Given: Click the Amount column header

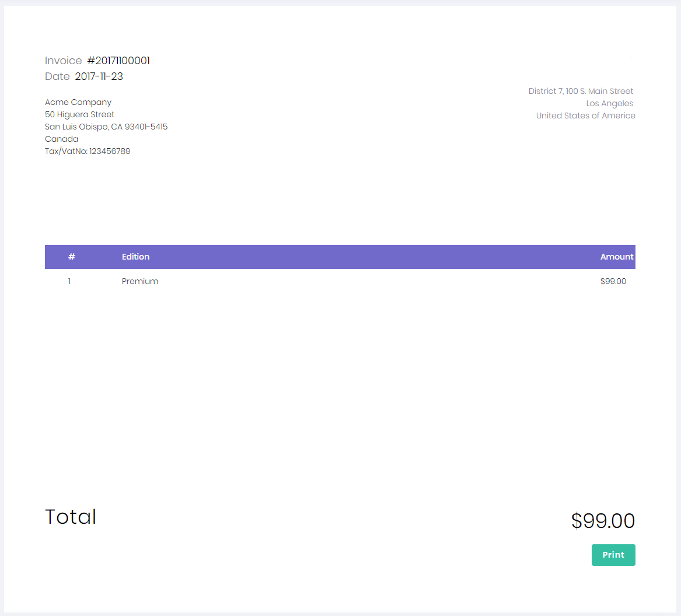Looking at the screenshot, I should pyautogui.click(x=617, y=257).
